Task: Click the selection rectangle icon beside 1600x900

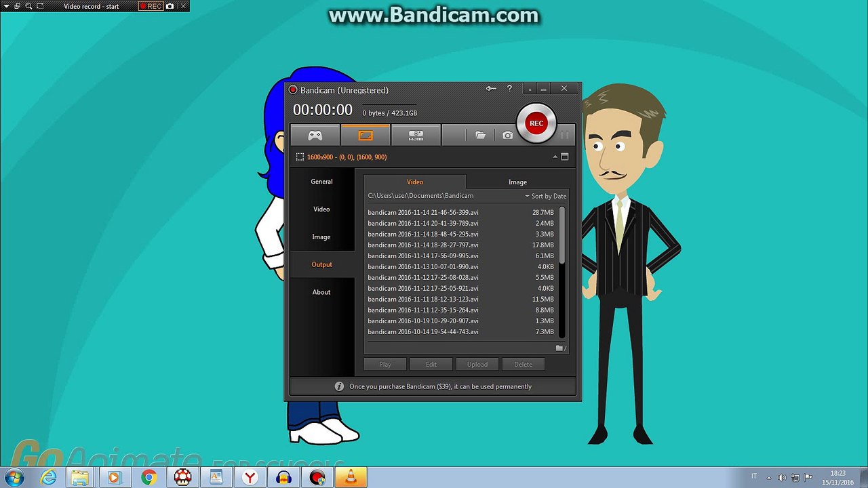Action: point(300,157)
